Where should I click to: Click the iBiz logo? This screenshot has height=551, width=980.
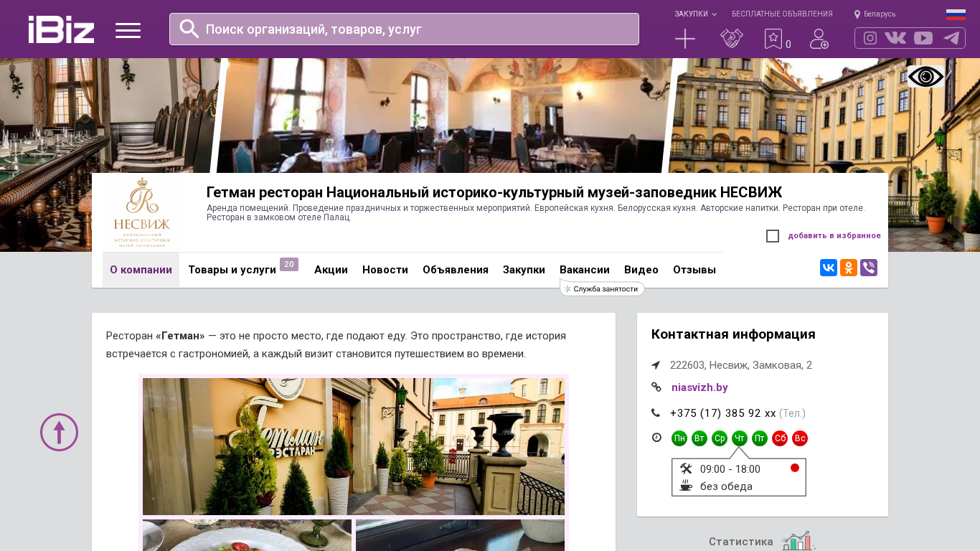click(x=61, y=29)
